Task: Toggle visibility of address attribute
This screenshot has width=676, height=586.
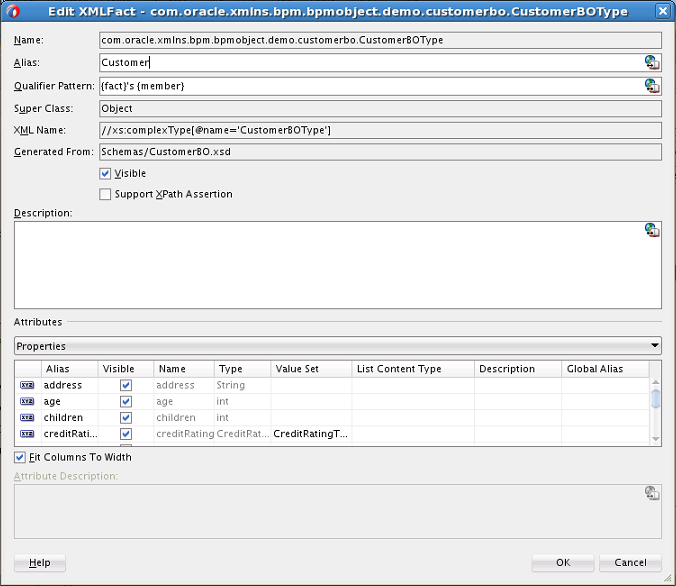Action: pos(126,385)
